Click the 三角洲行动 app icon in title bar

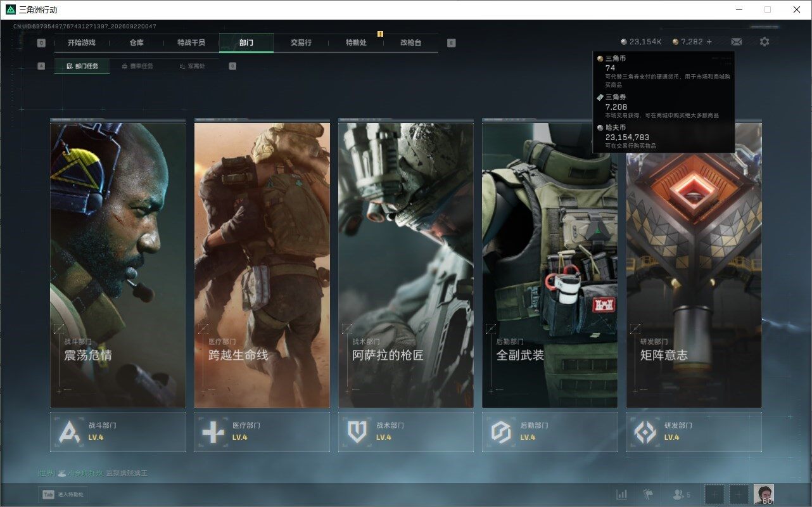10,10
